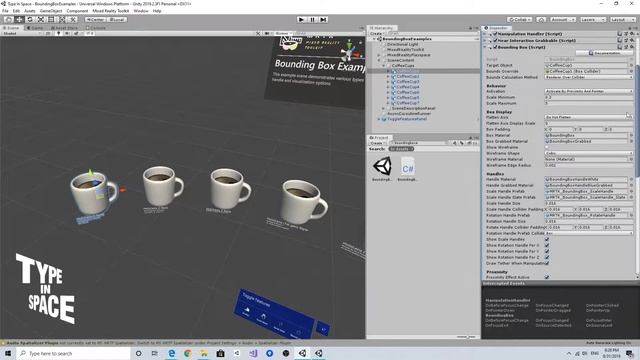Select the C# script asset thumbnail
The height and width of the screenshot is (360, 640).
pos(407,168)
